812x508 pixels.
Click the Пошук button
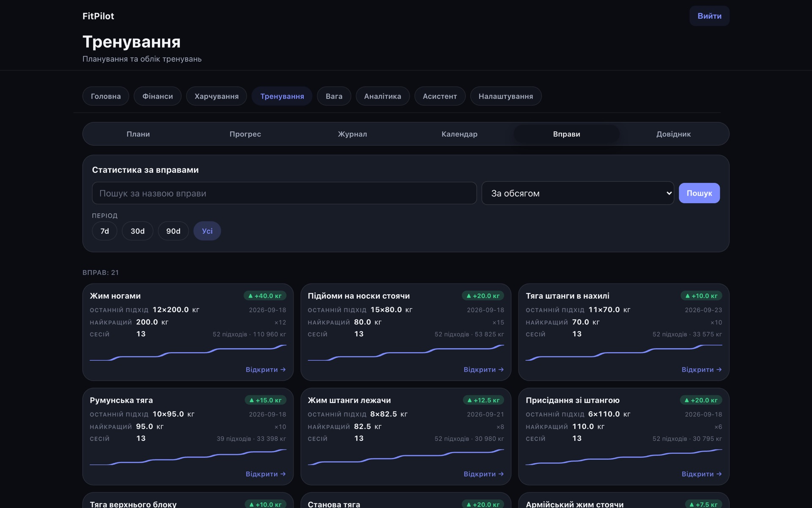tap(699, 193)
